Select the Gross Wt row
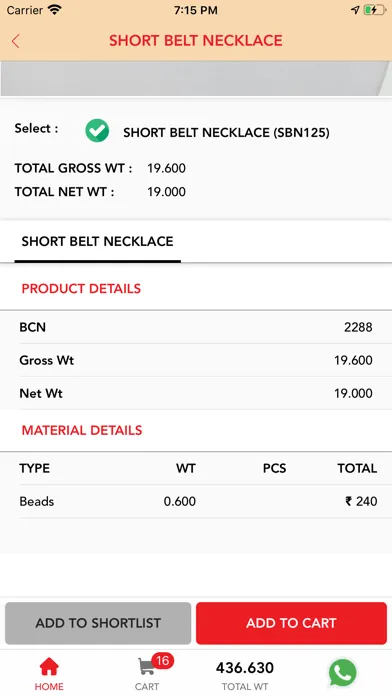This screenshot has width=392, height=696. 196,360
